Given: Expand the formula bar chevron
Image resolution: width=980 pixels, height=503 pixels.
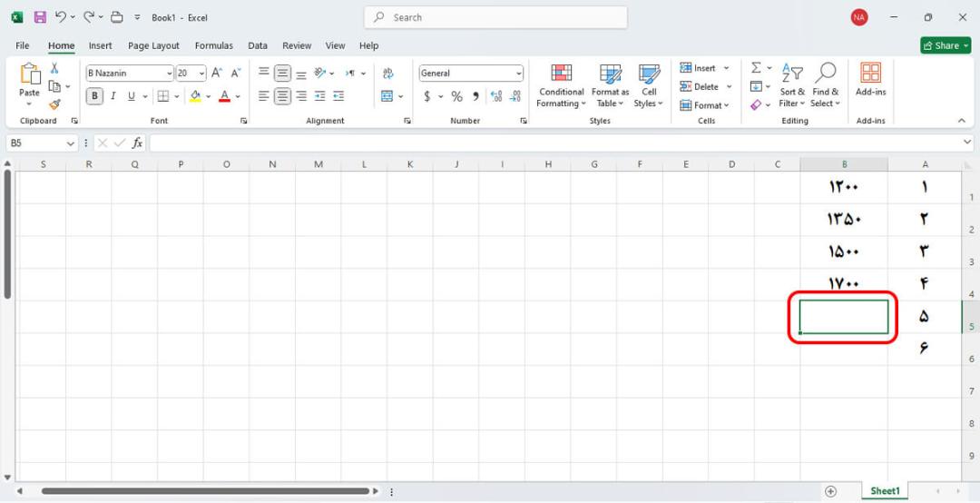Looking at the screenshot, I should (967, 143).
